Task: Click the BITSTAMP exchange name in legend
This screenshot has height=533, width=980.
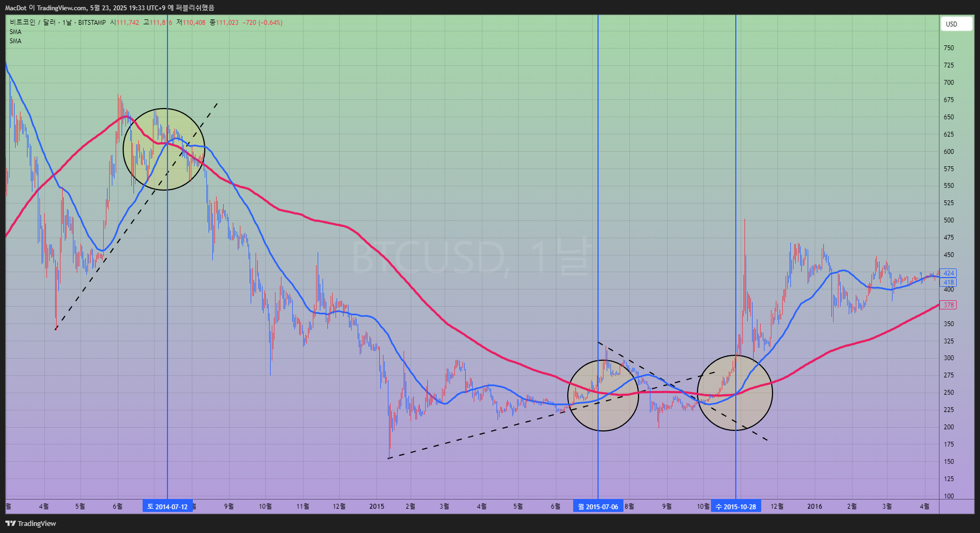Action: (92, 23)
